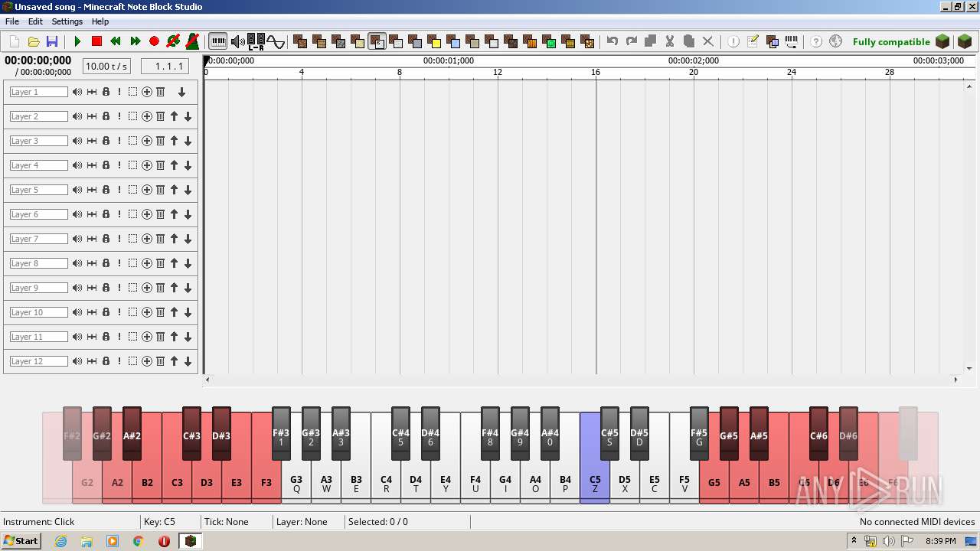Click the sine wave icon in toolbar

276,41
